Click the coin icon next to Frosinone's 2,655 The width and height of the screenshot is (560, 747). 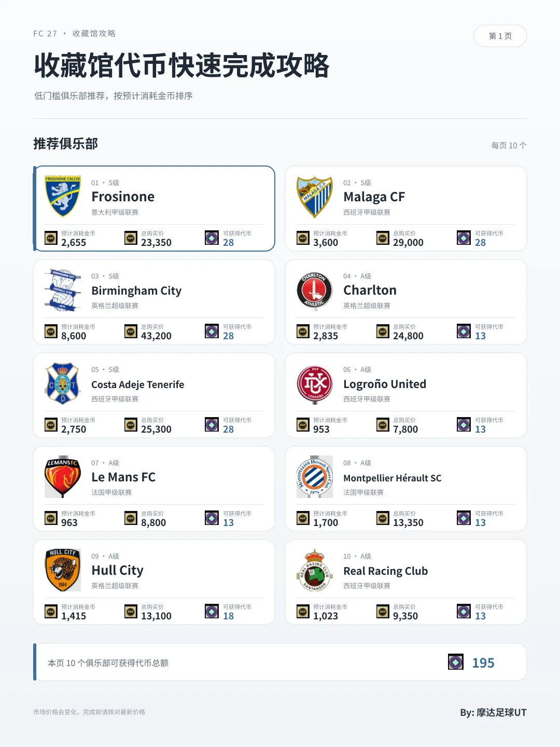51,238
